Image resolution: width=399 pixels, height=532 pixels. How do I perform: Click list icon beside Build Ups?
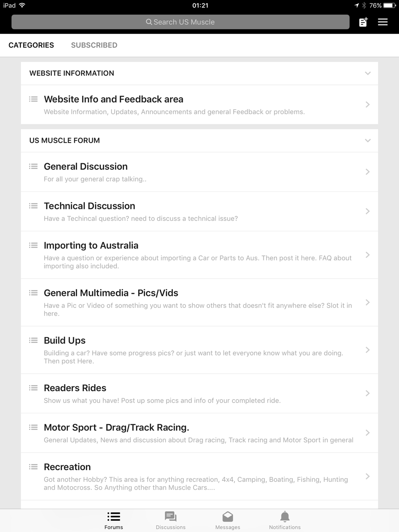[x=34, y=340]
